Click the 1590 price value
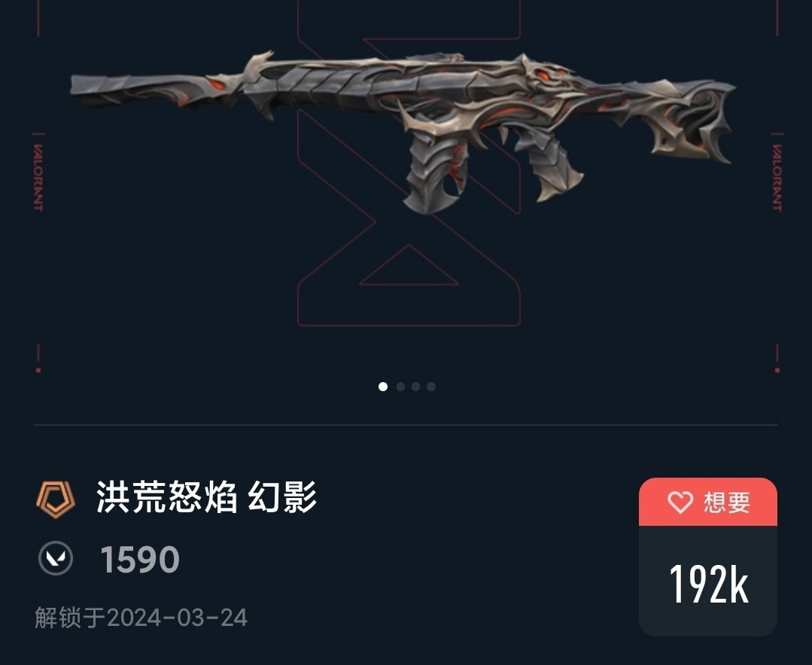The image size is (812, 665). click(140, 559)
